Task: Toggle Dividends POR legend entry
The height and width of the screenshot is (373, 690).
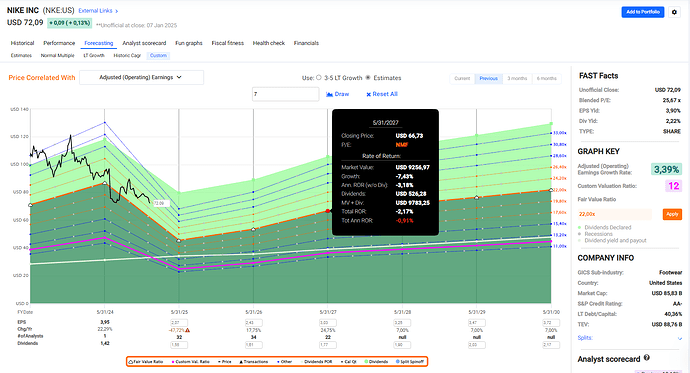Action: 317,362
